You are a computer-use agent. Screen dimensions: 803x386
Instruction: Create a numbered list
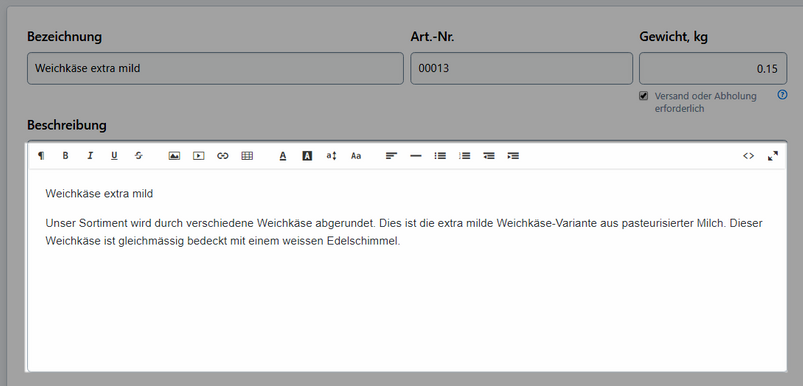(x=464, y=156)
